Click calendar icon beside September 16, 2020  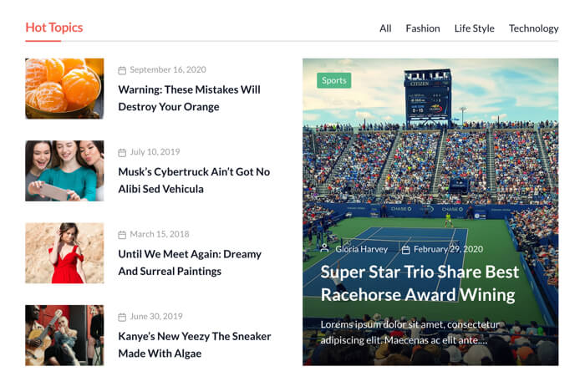[122, 70]
